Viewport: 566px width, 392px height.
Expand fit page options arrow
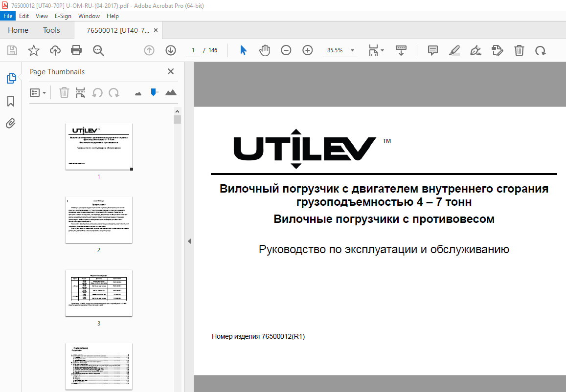click(382, 50)
